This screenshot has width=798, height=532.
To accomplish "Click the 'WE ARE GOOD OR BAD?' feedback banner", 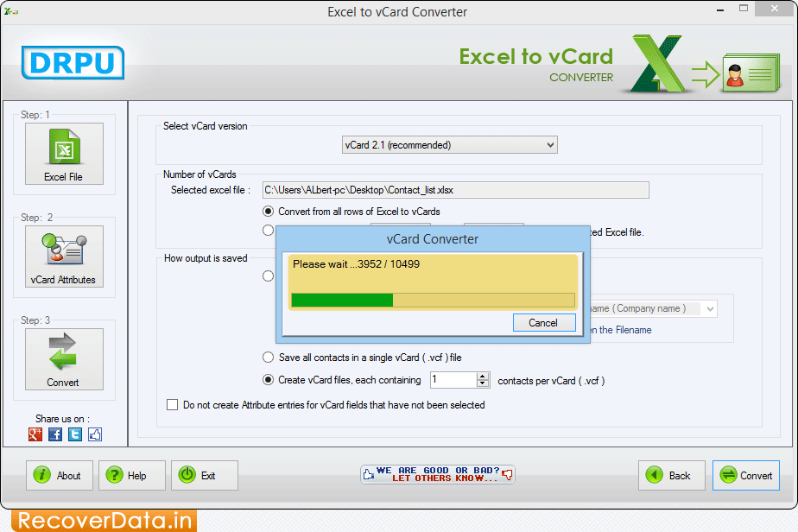I will click(437, 474).
